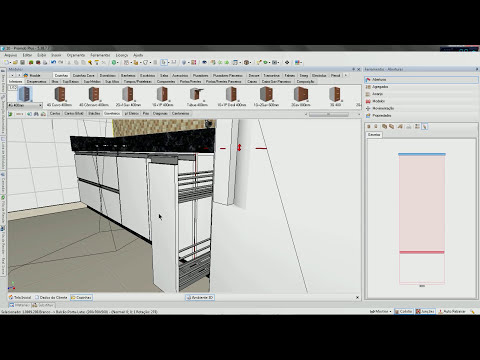
Task: Open dropdown arrow beside the new project icon
Action: (10, 63)
